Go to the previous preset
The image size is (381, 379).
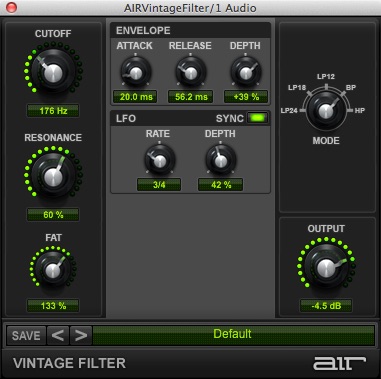click(x=58, y=335)
